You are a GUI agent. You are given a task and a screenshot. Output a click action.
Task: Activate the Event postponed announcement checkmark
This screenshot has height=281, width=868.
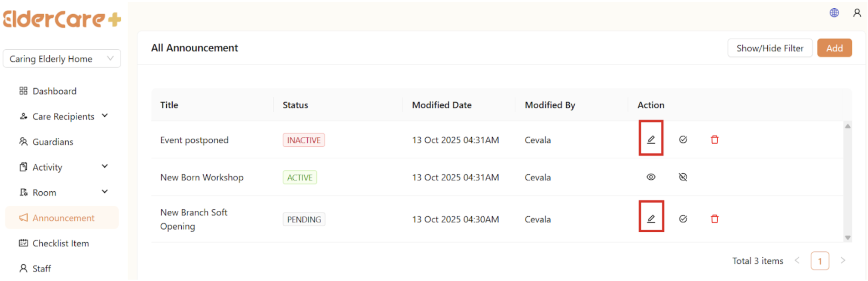click(x=683, y=140)
